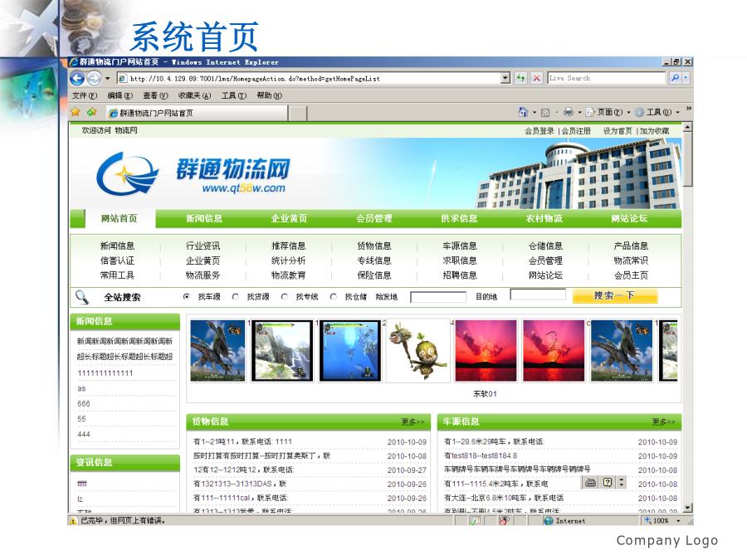
Task: Switch to the 企业黄页 navigation tab
Action: point(290,218)
